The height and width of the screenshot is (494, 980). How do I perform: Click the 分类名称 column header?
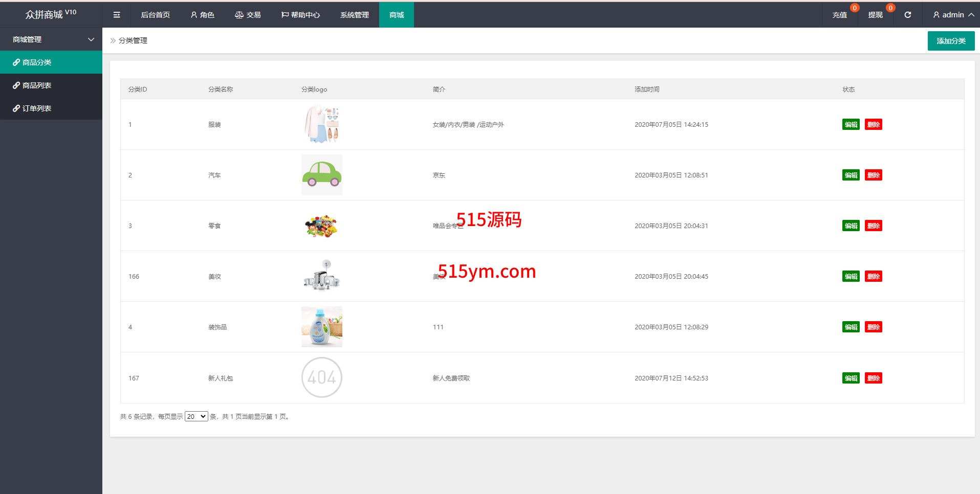[x=221, y=89]
